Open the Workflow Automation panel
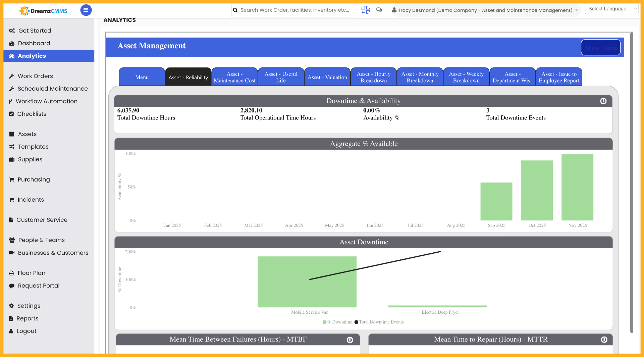 click(x=47, y=101)
